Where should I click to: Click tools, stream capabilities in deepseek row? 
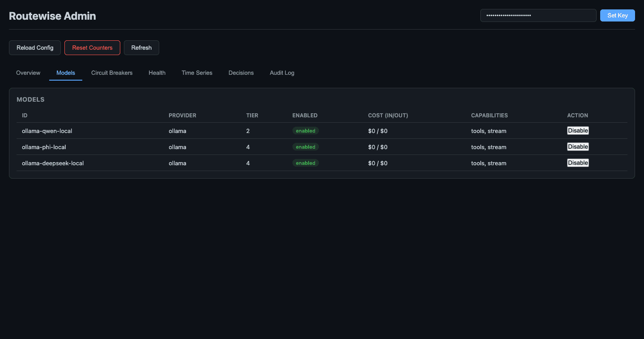point(488,163)
